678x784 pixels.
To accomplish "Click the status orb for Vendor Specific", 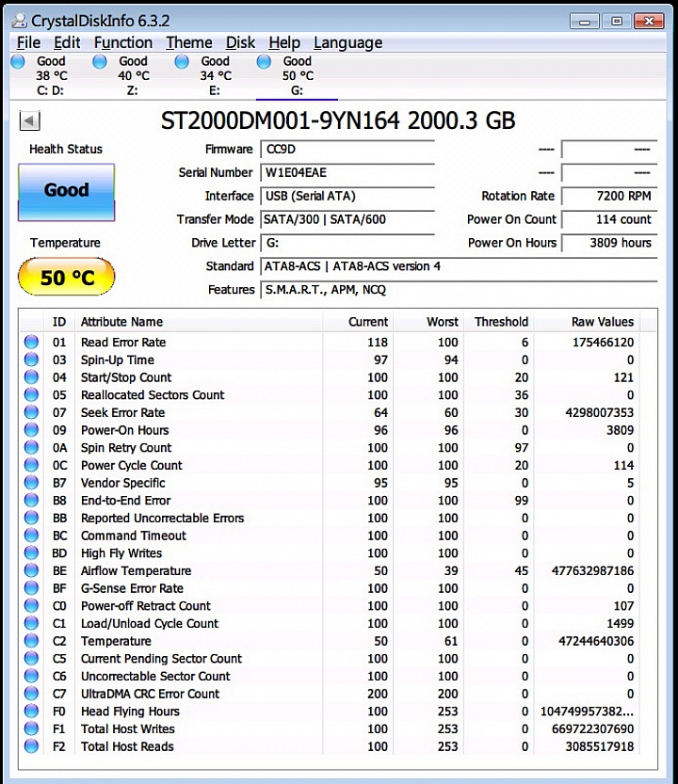I will (x=31, y=483).
